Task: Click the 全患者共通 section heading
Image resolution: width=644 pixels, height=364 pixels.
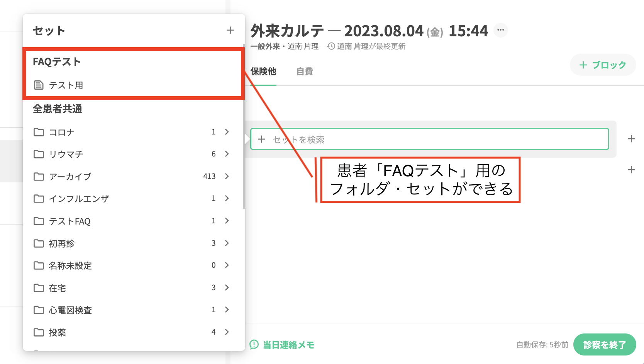Action: [58, 109]
